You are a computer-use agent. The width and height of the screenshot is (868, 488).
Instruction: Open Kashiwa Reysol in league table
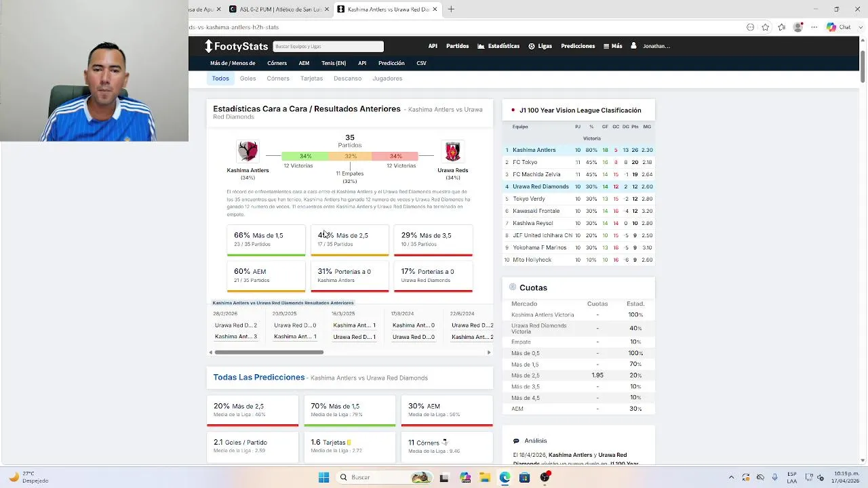(533, 223)
